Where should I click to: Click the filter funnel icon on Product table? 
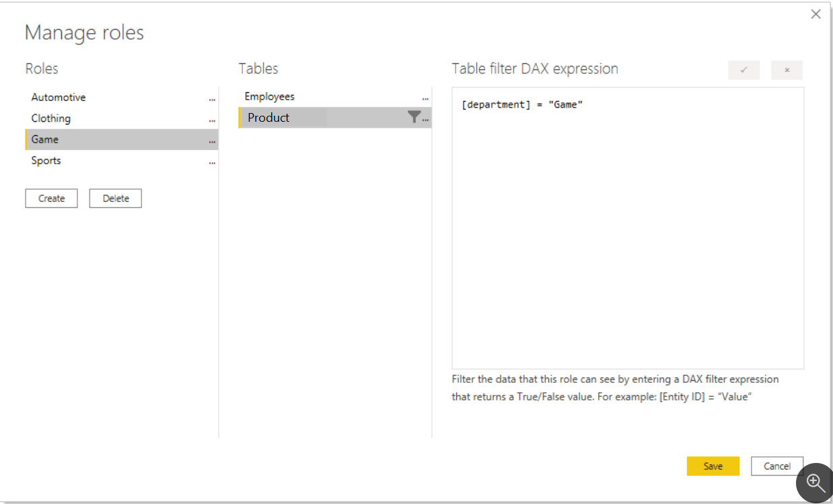(x=414, y=117)
